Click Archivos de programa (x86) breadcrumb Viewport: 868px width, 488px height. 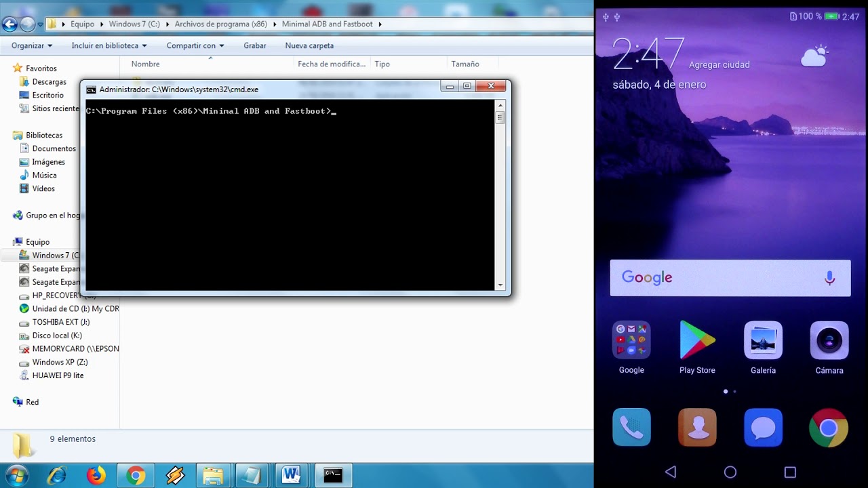point(221,24)
